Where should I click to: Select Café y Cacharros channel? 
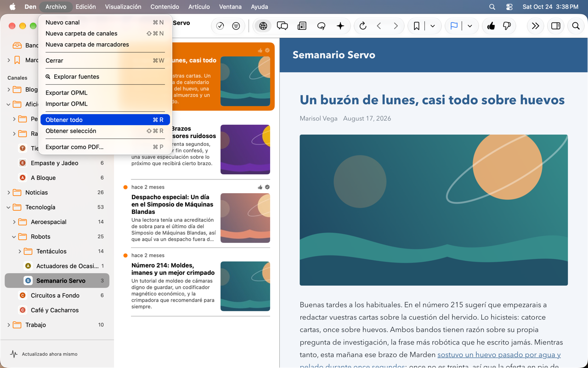(x=57, y=310)
